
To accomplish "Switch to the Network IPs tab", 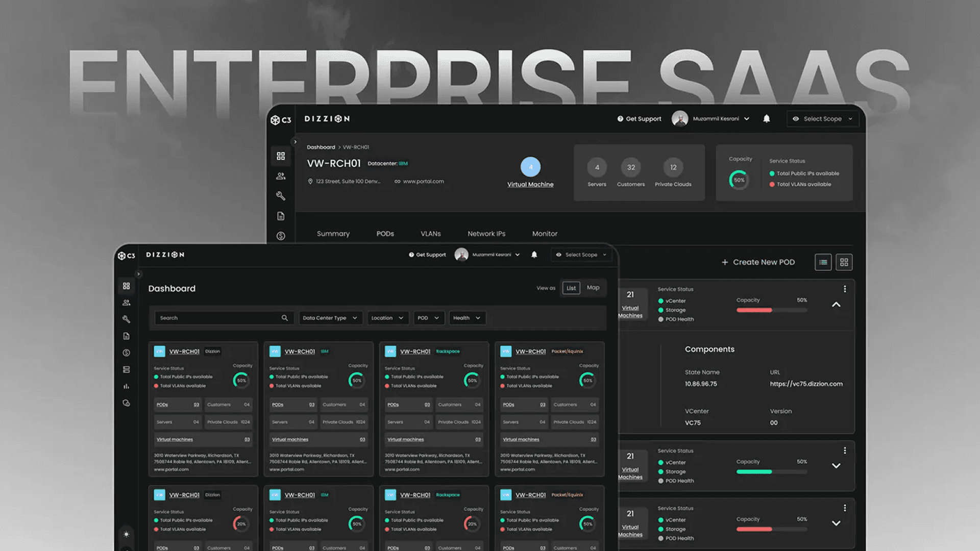I will click(486, 234).
